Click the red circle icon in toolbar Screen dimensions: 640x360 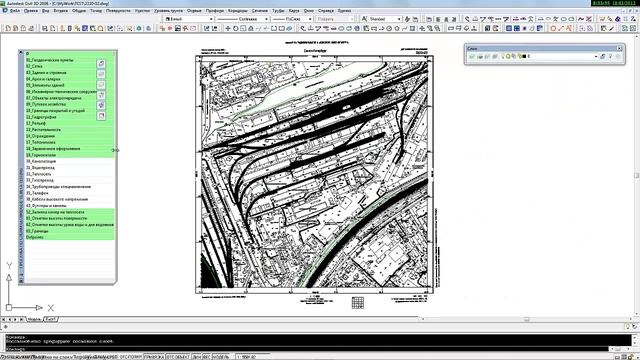tap(553, 29)
